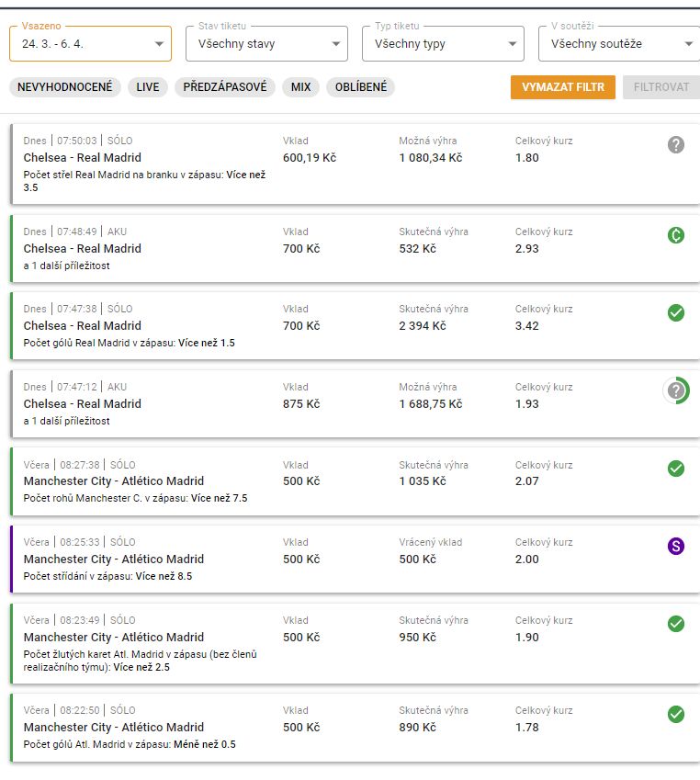Click green checkmark on 08:27:38 ticket

[675, 469]
